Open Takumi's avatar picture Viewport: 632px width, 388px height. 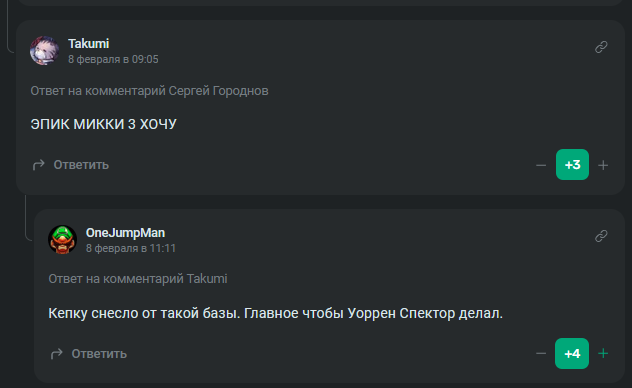[x=44, y=51]
